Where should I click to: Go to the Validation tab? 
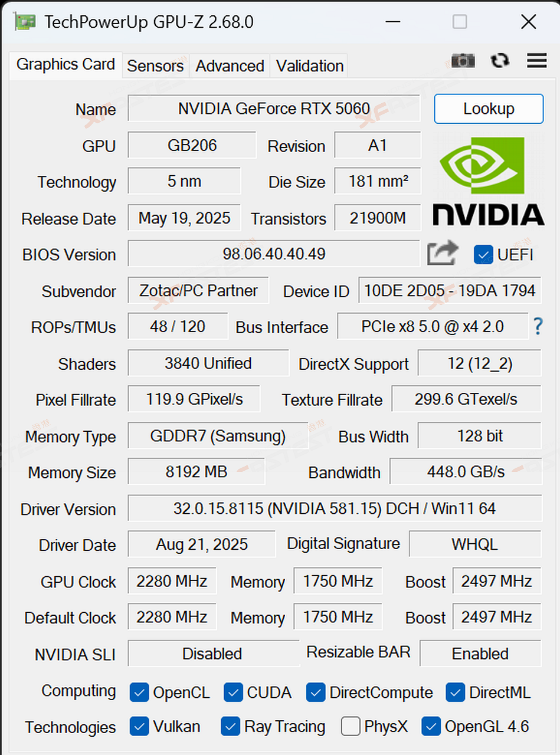click(x=310, y=66)
